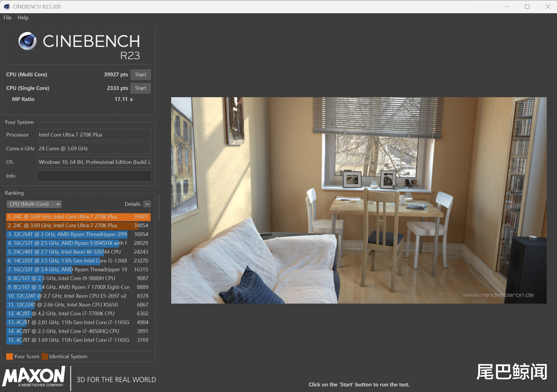Click the Multi Core score 39927 pts
The width and height of the screenshot is (557, 392).
pyautogui.click(x=116, y=75)
